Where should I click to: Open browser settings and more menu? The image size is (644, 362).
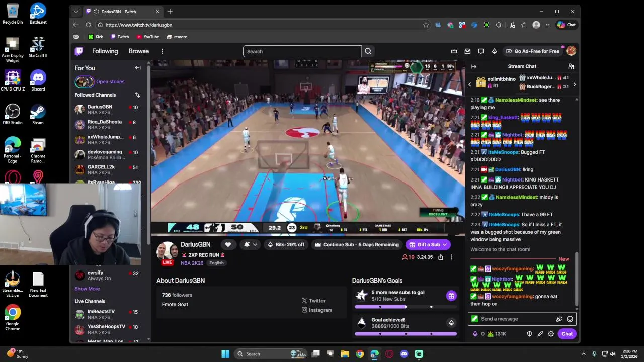coord(548,25)
